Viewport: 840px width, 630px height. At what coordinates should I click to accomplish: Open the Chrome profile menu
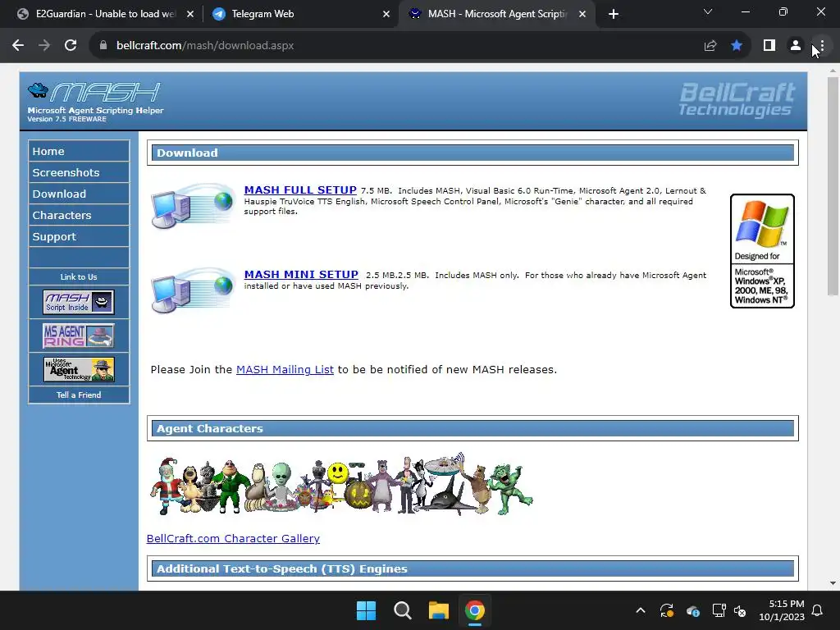click(796, 46)
